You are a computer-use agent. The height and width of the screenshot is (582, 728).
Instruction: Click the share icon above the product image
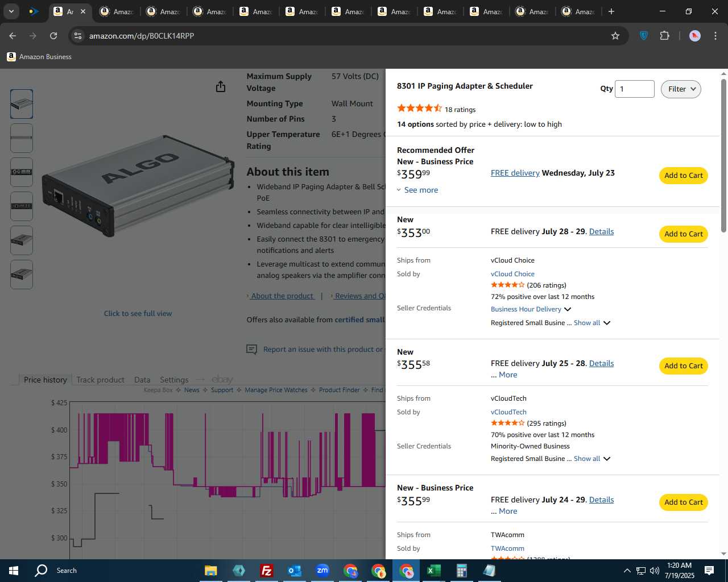[x=221, y=86]
